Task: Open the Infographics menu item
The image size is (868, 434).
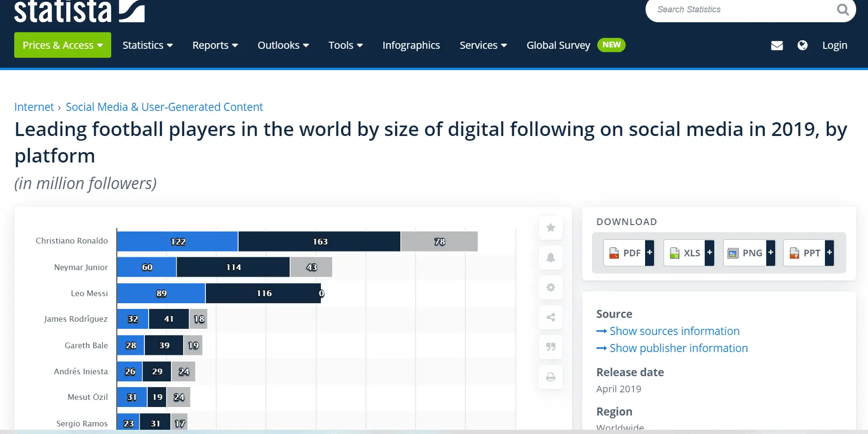Action: tap(411, 45)
